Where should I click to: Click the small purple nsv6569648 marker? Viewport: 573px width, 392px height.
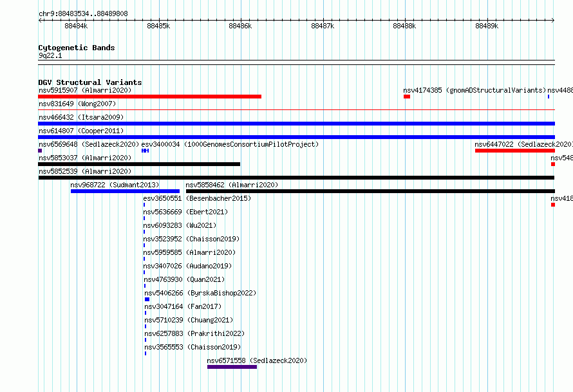click(x=40, y=151)
